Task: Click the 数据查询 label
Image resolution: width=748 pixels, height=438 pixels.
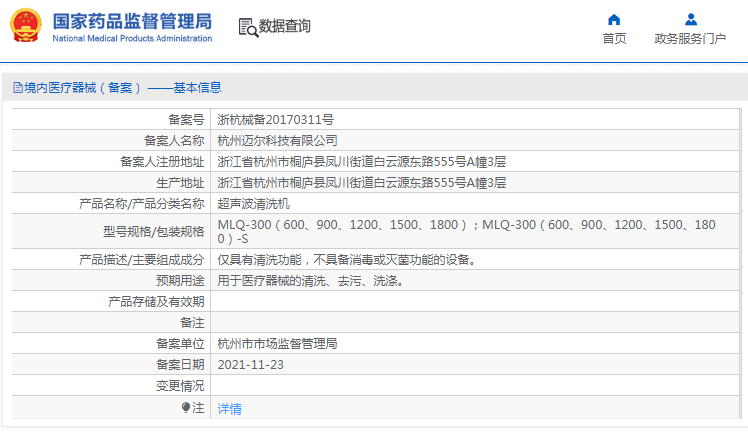Action: pos(285,26)
